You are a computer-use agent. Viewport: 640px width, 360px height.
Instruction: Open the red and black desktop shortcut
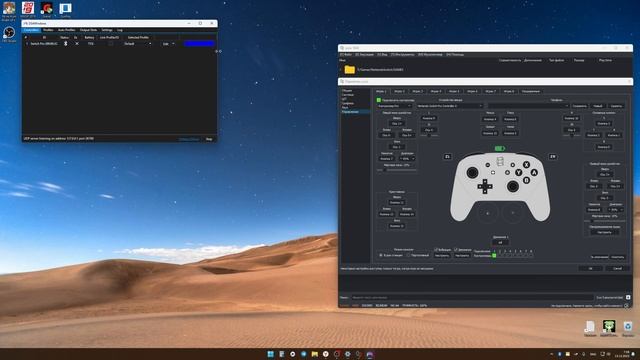pyautogui.click(x=47, y=9)
